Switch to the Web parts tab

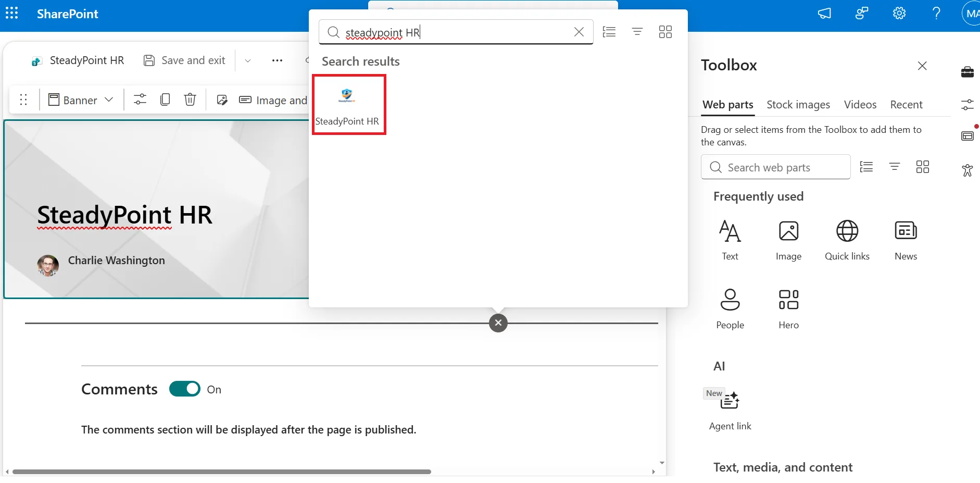point(727,105)
